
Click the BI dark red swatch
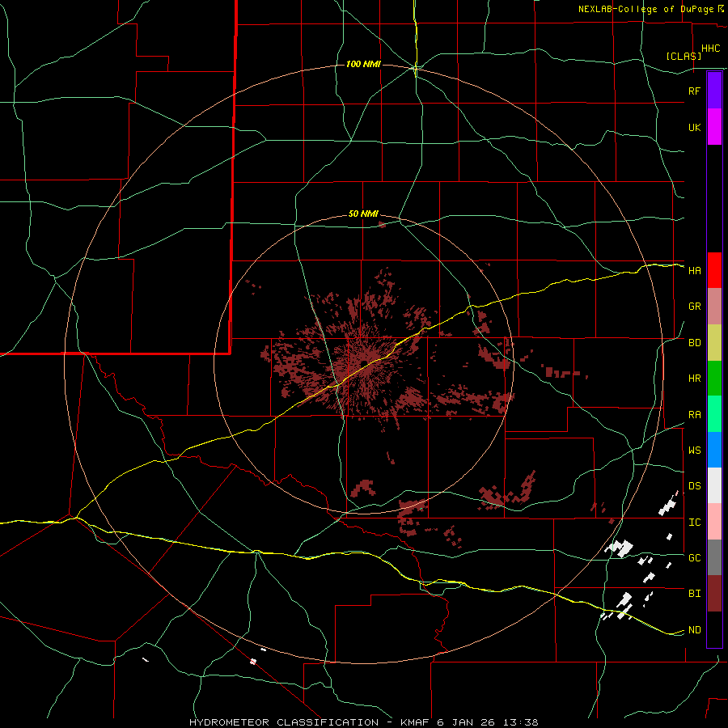714,594
